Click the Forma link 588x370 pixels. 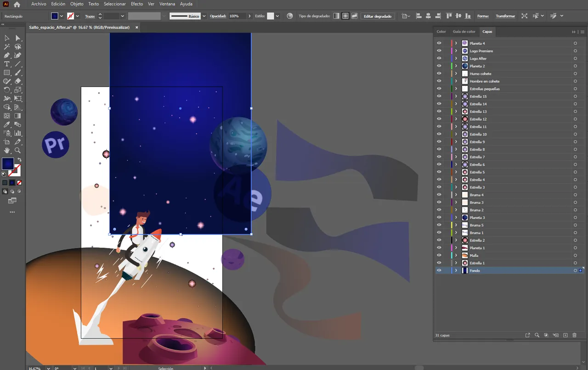click(x=483, y=16)
